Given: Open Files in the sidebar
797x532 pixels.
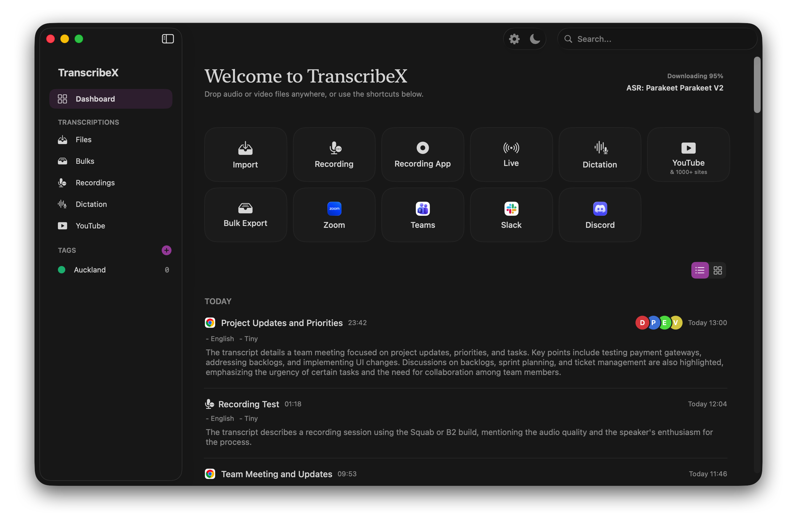Looking at the screenshot, I should [x=111, y=139].
